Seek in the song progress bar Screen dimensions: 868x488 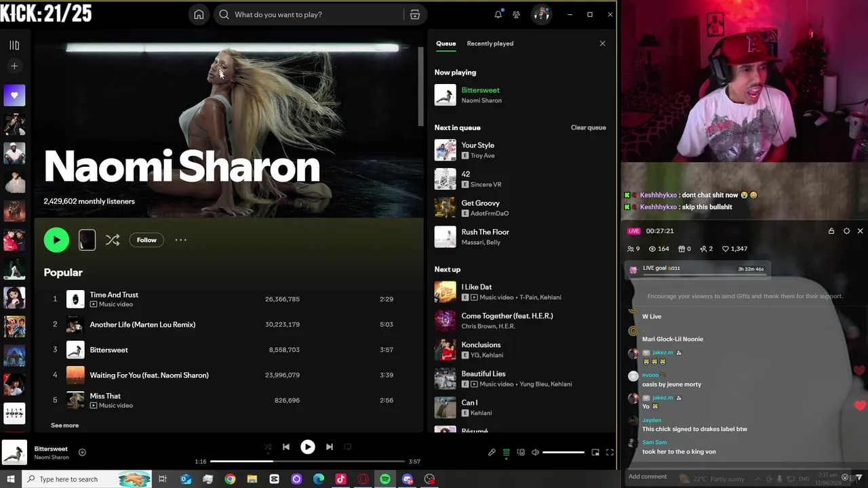point(307,462)
